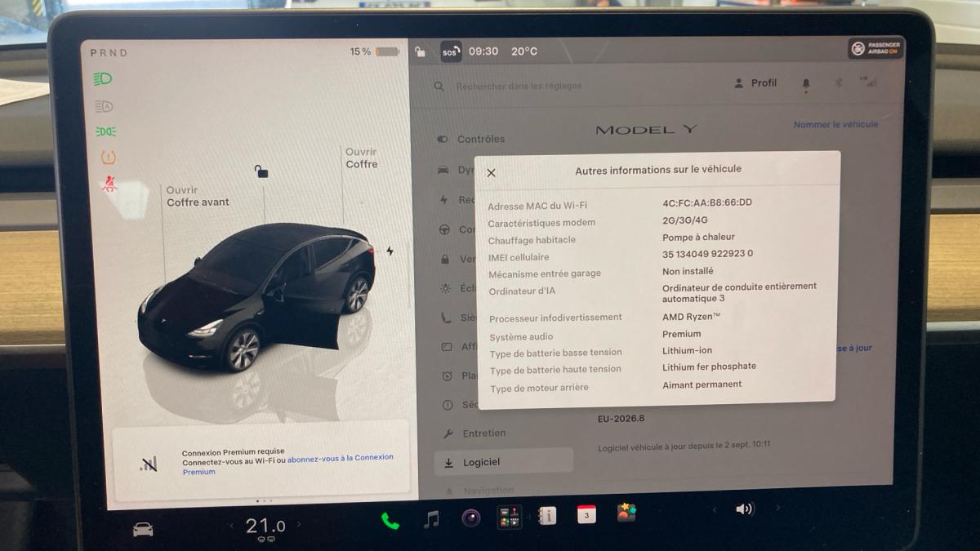Open the notifications bell icon
Viewport: 980px width, 551px height.
[806, 84]
